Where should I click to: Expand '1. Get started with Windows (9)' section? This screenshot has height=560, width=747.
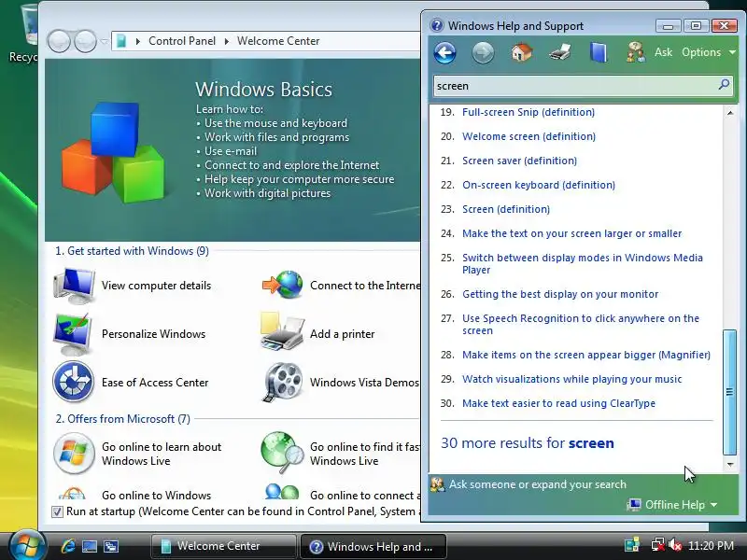click(132, 251)
